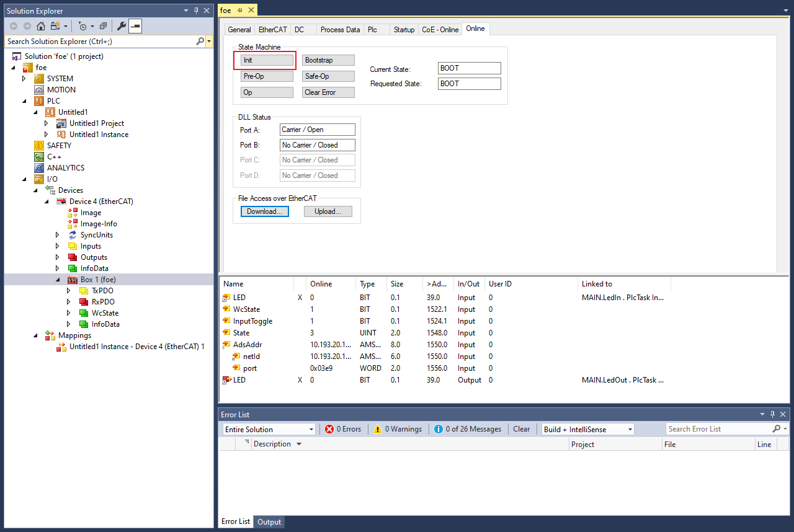The height and width of the screenshot is (532, 794).
Task: Open the Build + IntelliSense dropdown
Action: click(587, 429)
